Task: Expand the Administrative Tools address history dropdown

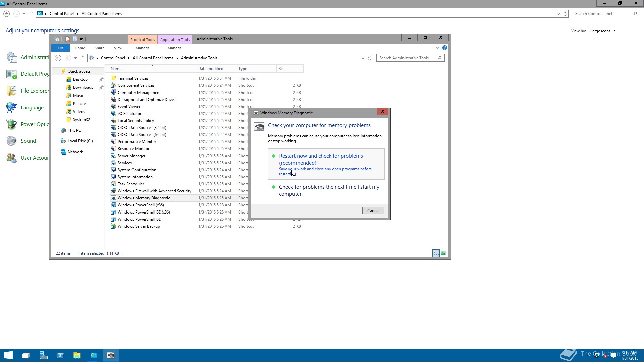Action: 363,58
